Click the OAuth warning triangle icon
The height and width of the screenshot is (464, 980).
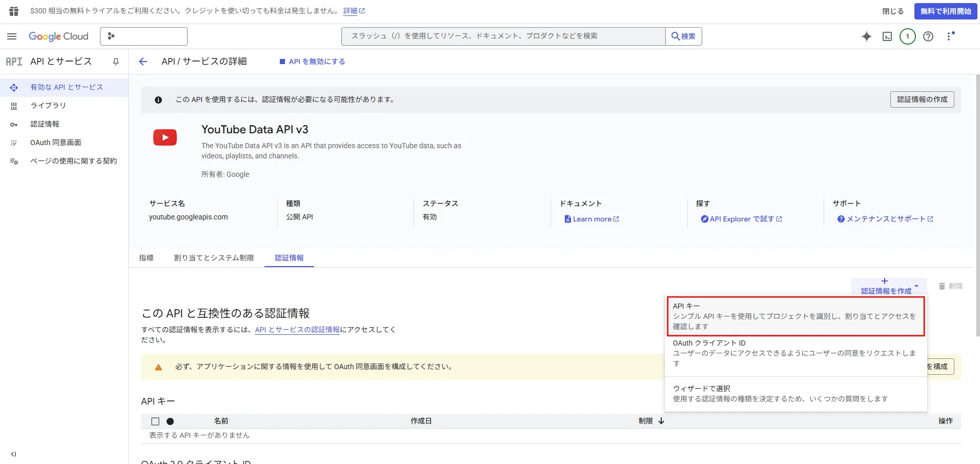coord(158,367)
